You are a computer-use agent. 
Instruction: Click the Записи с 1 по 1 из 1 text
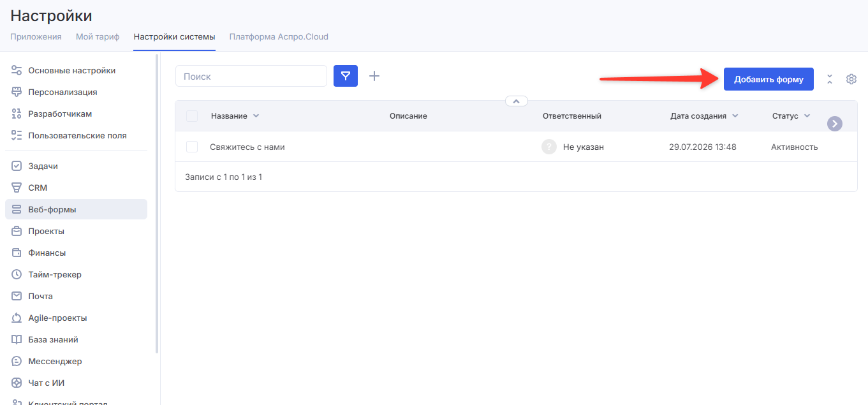pyautogui.click(x=223, y=177)
